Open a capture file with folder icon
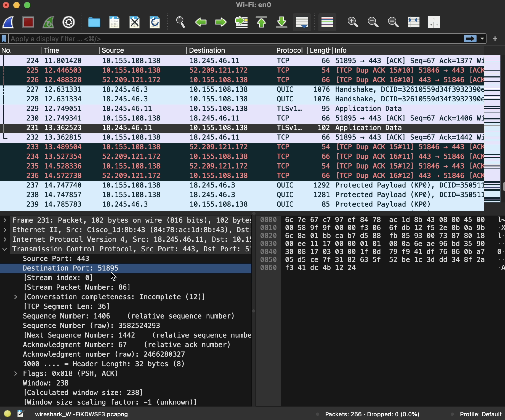The width and height of the screenshot is (505, 420). [x=94, y=22]
